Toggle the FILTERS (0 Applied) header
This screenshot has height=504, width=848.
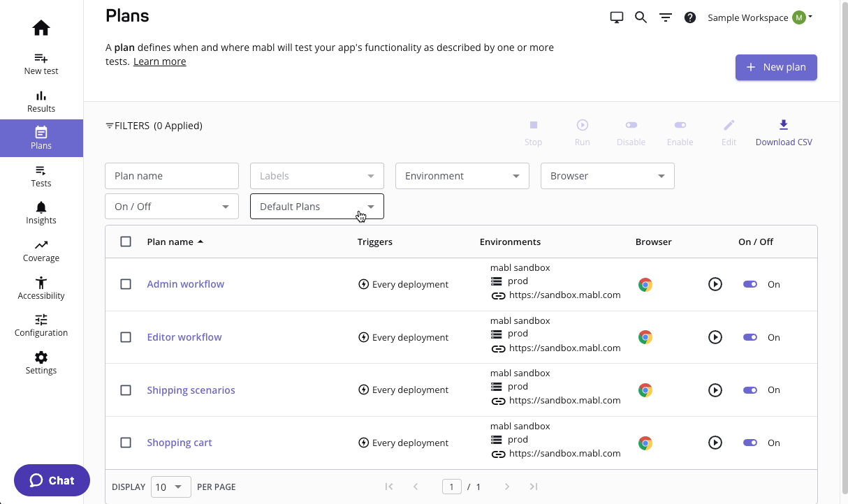coord(154,126)
